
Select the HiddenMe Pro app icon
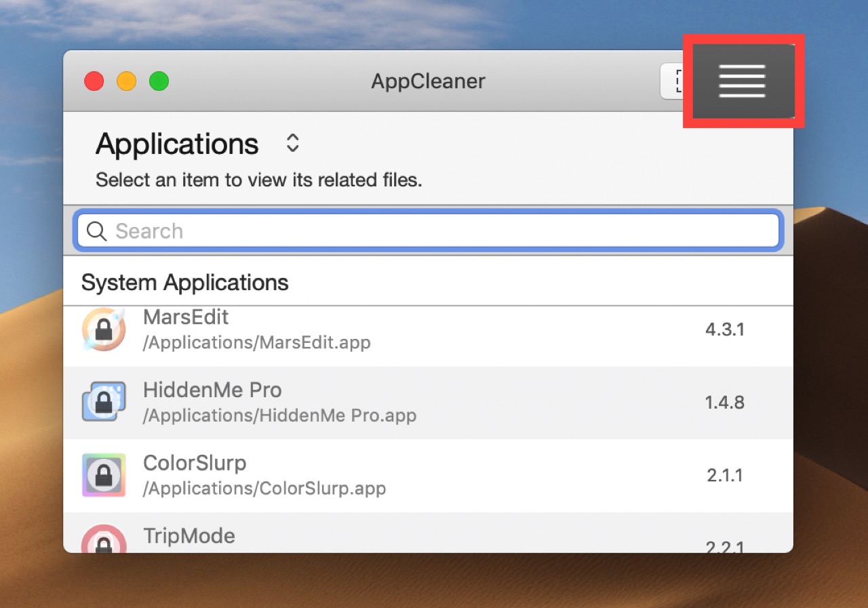coord(104,402)
